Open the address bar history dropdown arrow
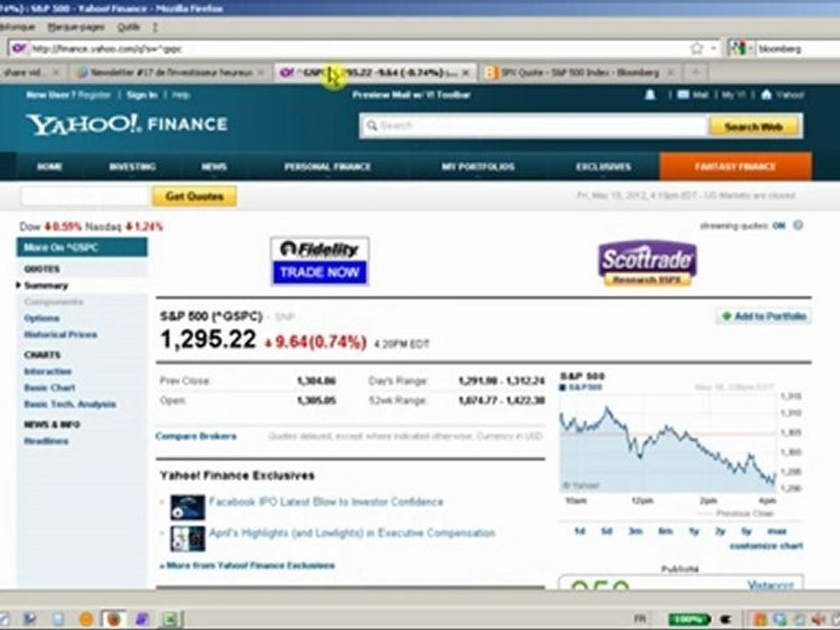840x630 pixels. 713,48
